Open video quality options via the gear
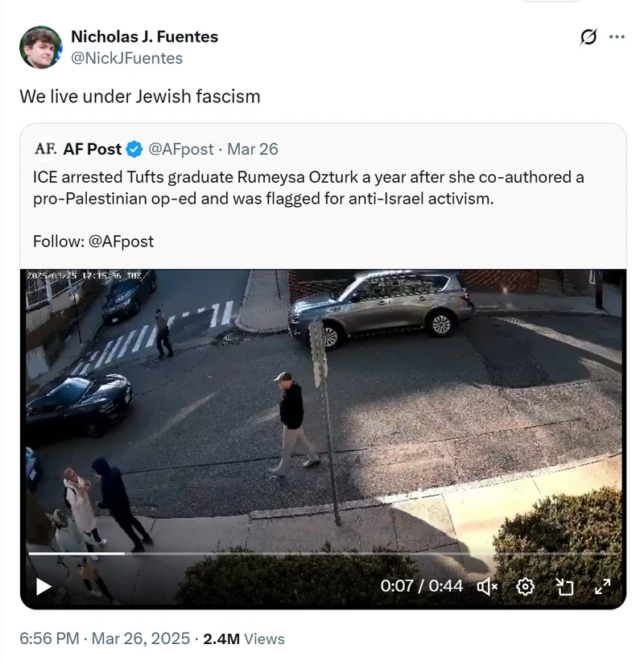The height and width of the screenshot is (661, 644). (526, 587)
